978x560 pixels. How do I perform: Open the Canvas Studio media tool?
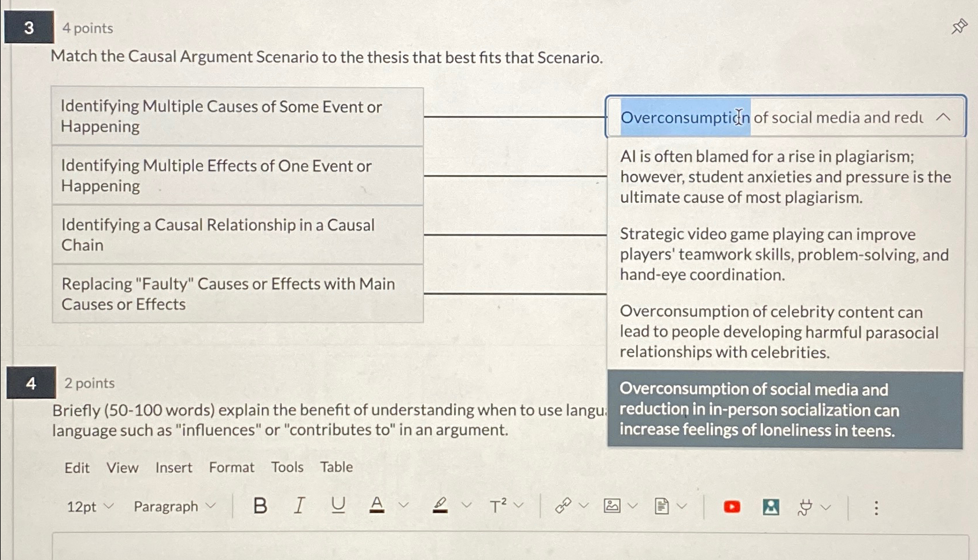[770, 507]
